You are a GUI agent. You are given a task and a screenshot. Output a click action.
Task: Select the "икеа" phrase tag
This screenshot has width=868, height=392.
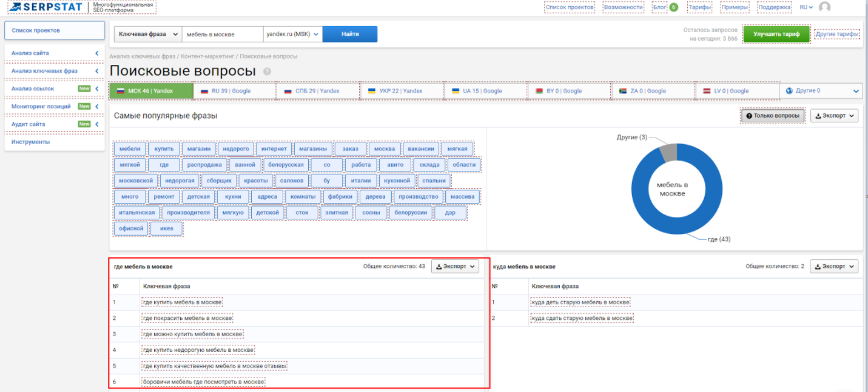click(x=167, y=228)
